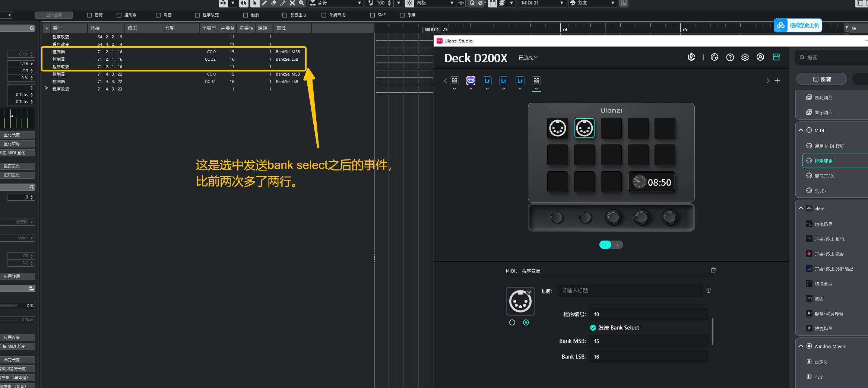Click the MIDI key icon preview in the properties panel
The image size is (868, 388).
coord(520,301)
